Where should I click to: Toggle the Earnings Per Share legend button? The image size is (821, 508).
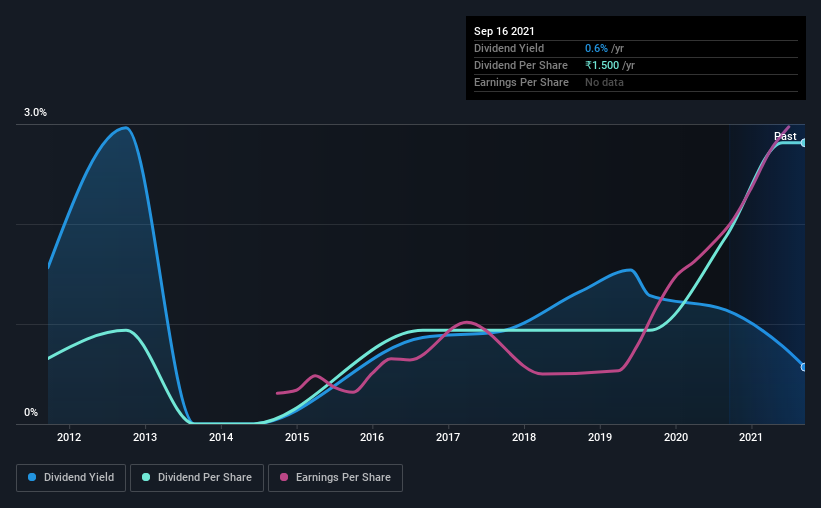pos(335,478)
